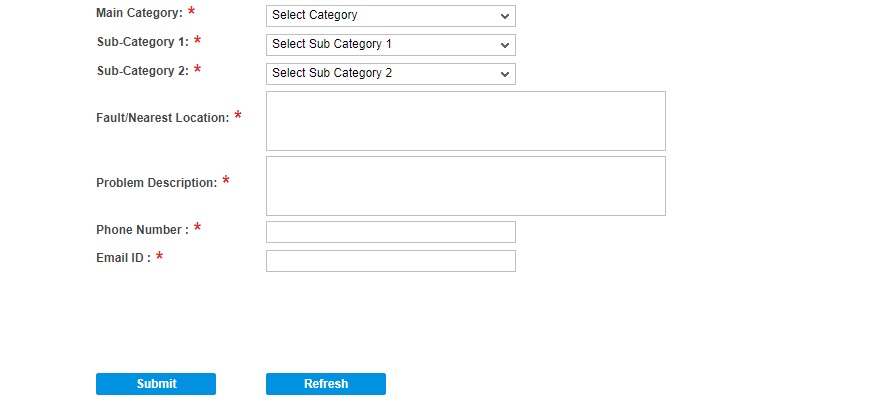Screen dimensions: 892x410
Task: Click the Email ID label
Action: (123, 258)
